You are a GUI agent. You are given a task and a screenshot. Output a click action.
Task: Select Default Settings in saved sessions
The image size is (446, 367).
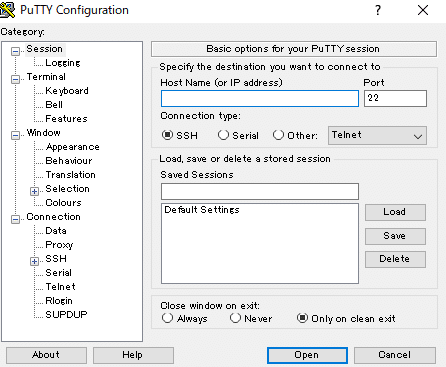202,210
